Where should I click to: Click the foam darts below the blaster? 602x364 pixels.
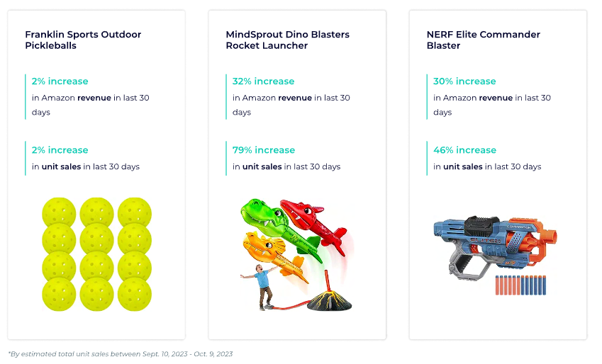(520, 285)
